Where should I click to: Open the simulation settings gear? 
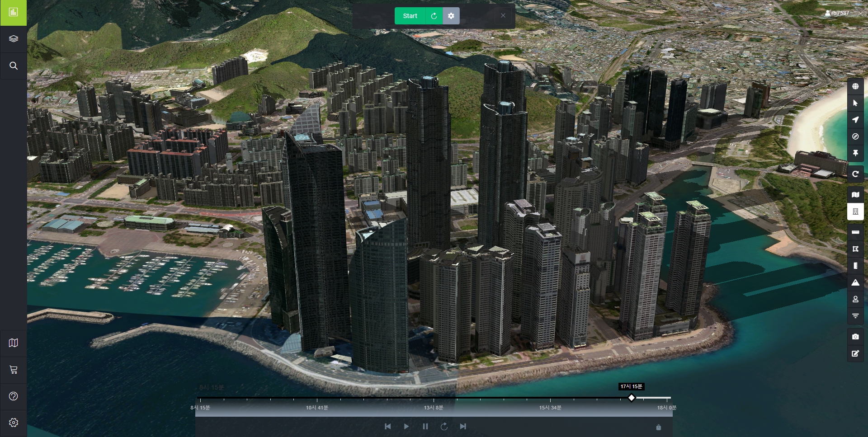click(451, 16)
